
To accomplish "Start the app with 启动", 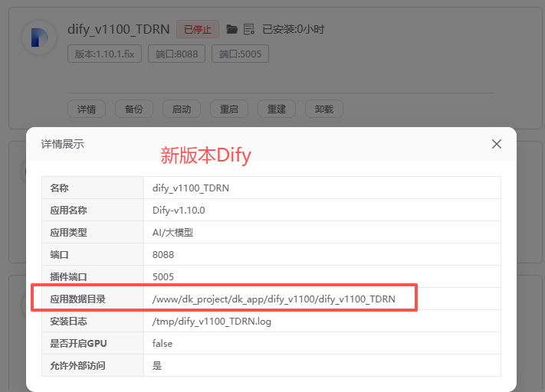I will coord(182,109).
